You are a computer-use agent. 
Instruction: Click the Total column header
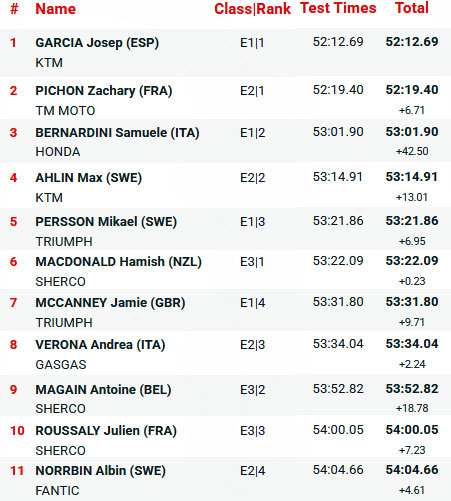click(412, 8)
